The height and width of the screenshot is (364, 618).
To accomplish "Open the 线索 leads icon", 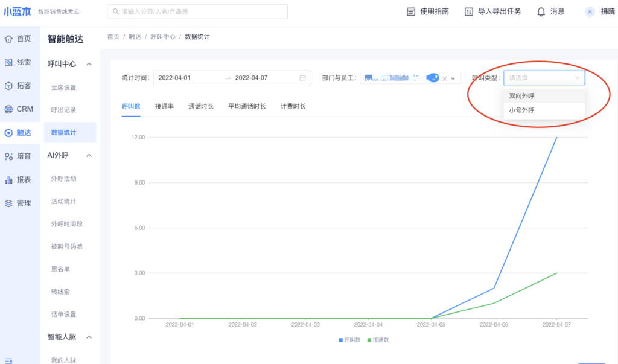I will pyautogui.click(x=8, y=62).
